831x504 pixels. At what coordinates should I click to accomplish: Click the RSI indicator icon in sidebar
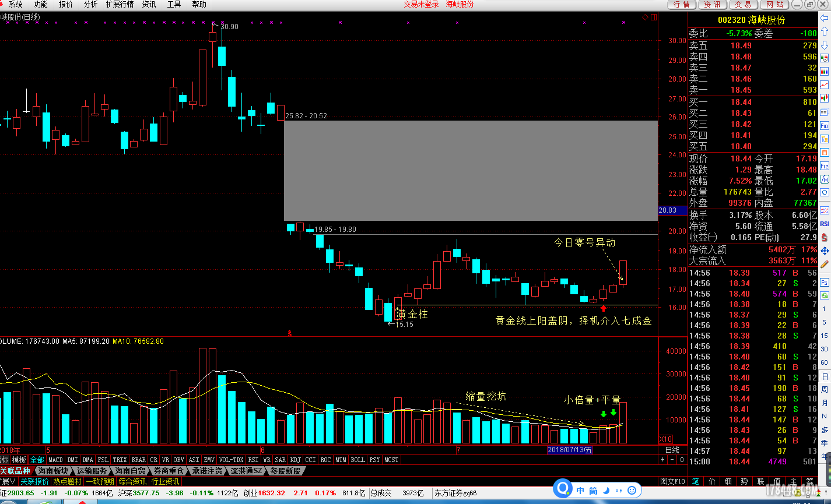click(824, 223)
